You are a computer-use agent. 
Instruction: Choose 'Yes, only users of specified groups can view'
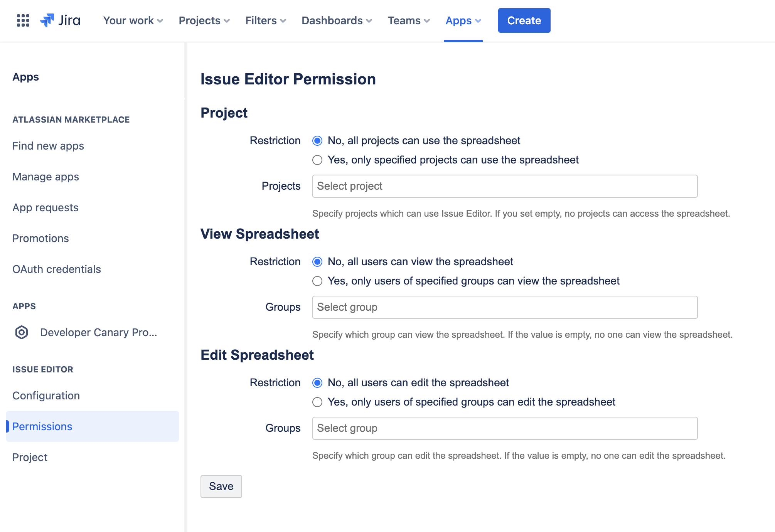[x=317, y=281]
